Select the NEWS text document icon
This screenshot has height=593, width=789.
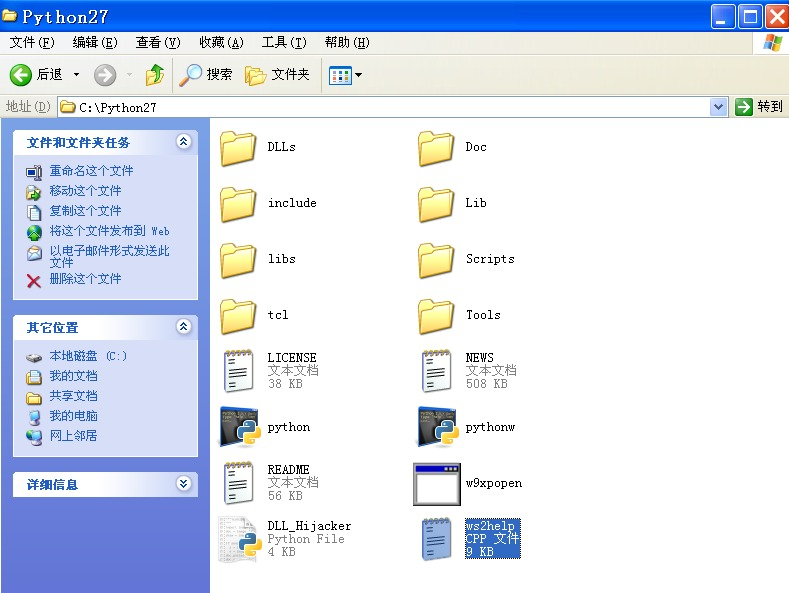coord(436,371)
